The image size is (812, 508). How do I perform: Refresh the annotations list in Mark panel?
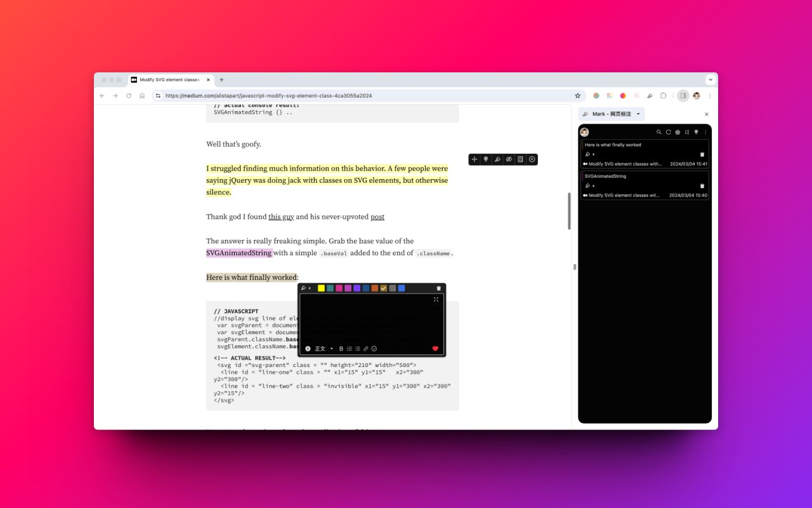(x=669, y=132)
